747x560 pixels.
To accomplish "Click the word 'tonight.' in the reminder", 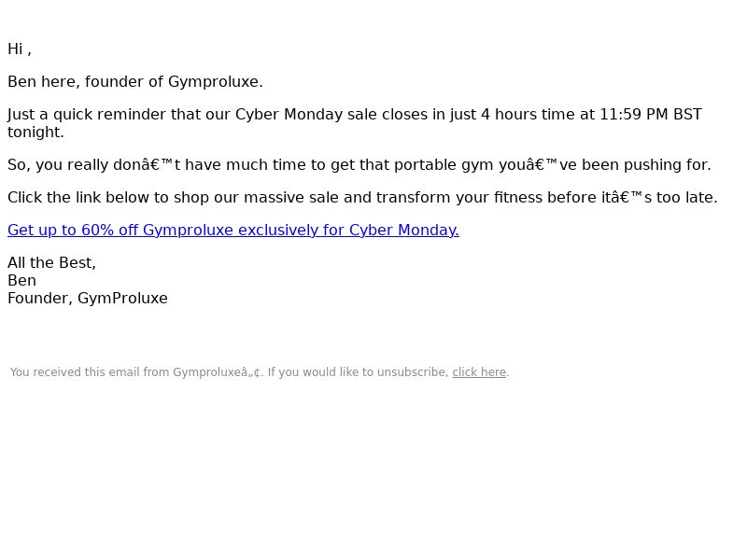I will tap(35, 132).
